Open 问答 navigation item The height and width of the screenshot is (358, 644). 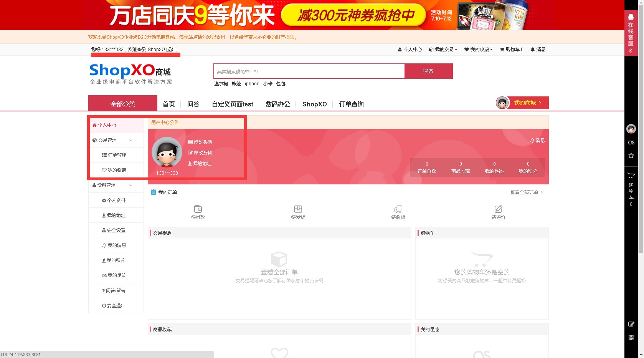tap(193, 104)
